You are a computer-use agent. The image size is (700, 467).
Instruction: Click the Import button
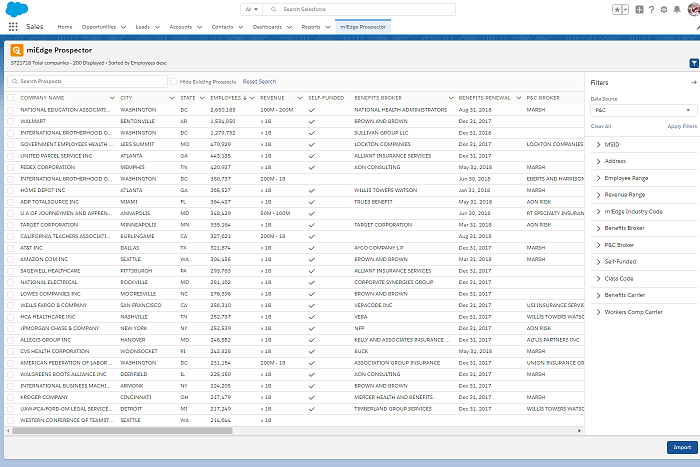(680, 447)
